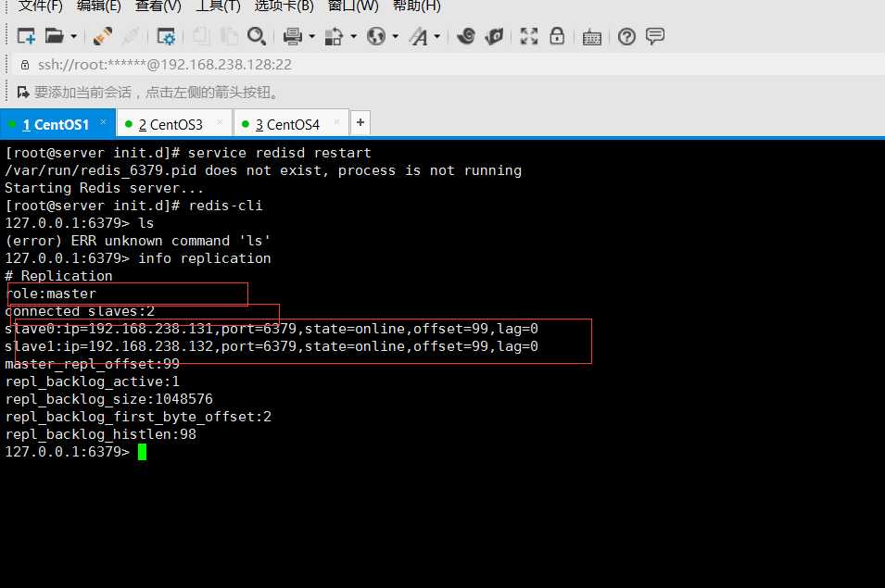This screenshot has height=588, width=885.
Task: Click the green cursor at the final prompt
Action: (x=142, y=452)
